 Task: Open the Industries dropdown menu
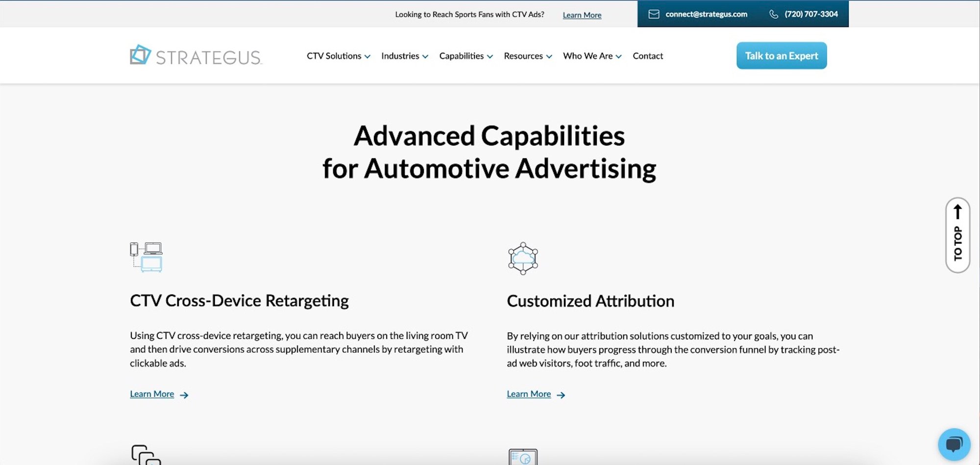click(x=404, y=56)
